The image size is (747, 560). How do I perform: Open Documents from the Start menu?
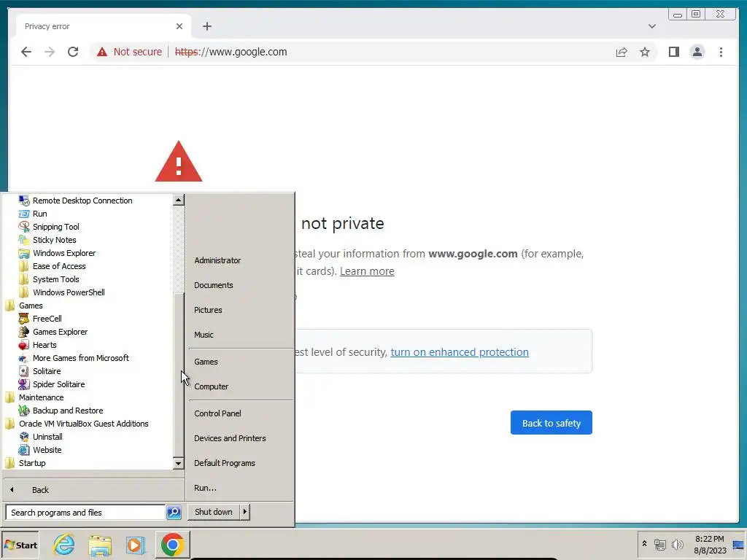214,285
